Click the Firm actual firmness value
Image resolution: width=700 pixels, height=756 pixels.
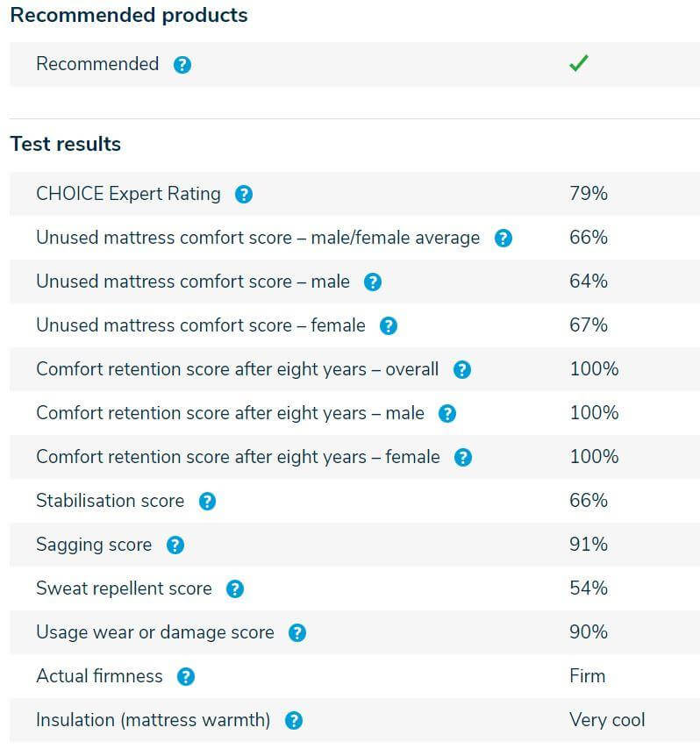point(587,676)
